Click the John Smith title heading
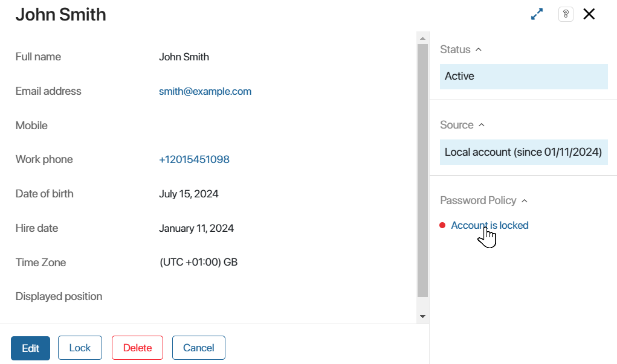Image resolution: width=617 pixels, height=364 pixels. [61, 14]
